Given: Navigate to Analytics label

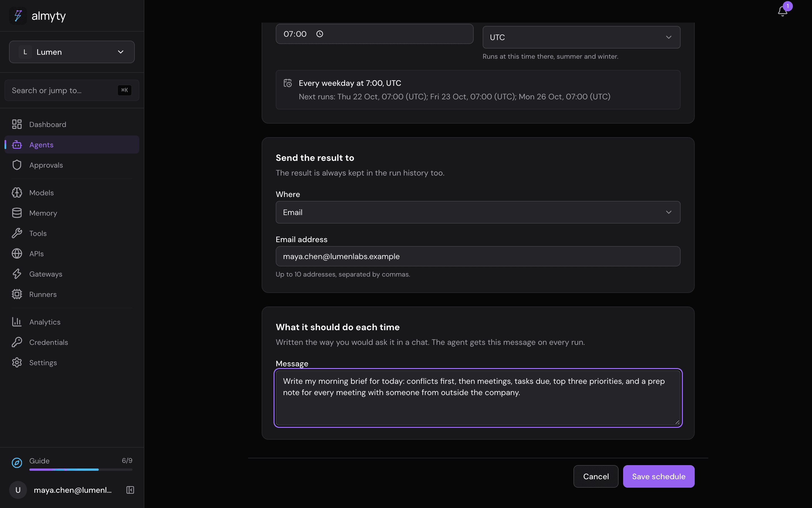Looking at the screenshot, I should point(45,322).
